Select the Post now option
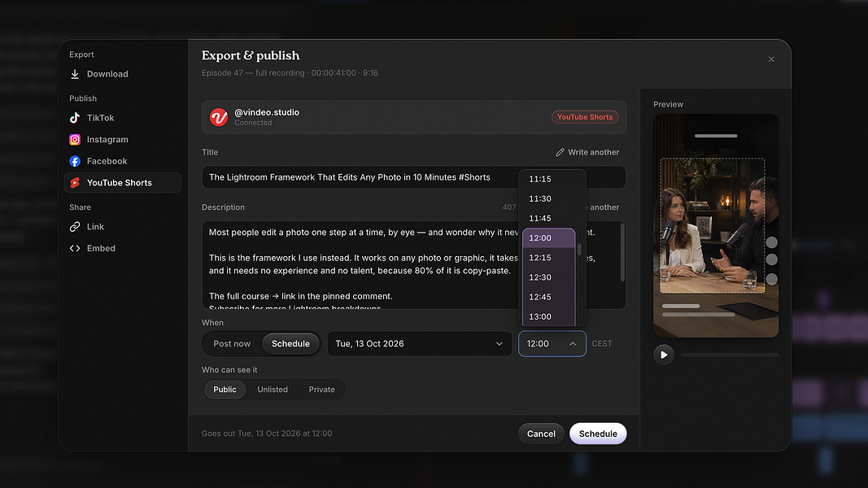 tap(232, 343)
